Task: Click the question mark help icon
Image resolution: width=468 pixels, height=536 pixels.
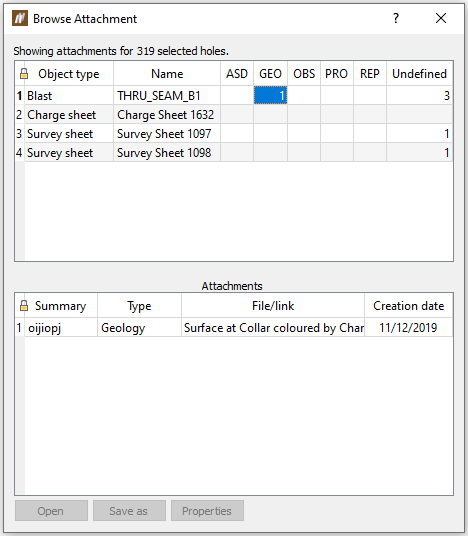Action: coord(396,18)
